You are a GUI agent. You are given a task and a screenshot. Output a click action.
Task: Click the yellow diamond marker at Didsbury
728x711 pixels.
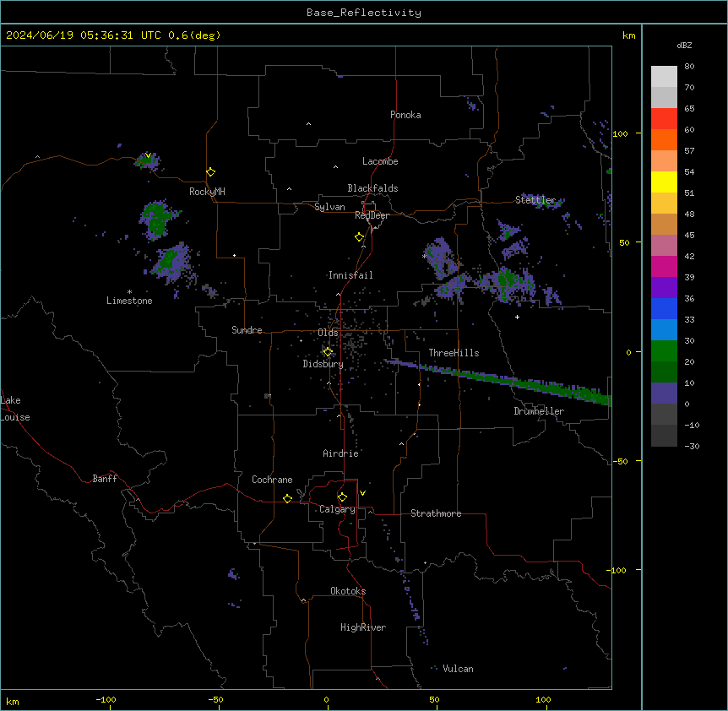328,352
